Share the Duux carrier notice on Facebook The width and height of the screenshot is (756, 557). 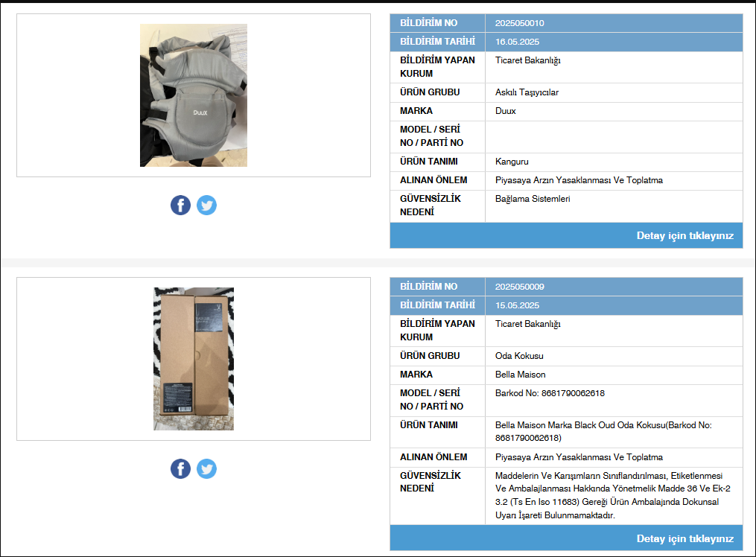click(180, 206)
